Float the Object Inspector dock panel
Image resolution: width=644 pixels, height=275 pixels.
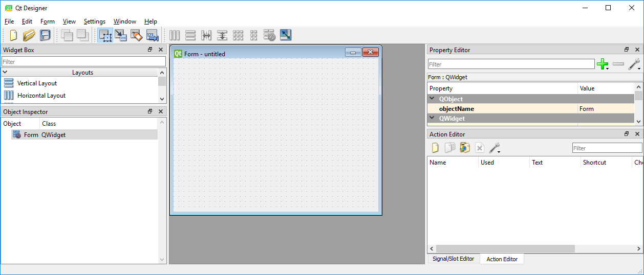[x=150, y=111]
